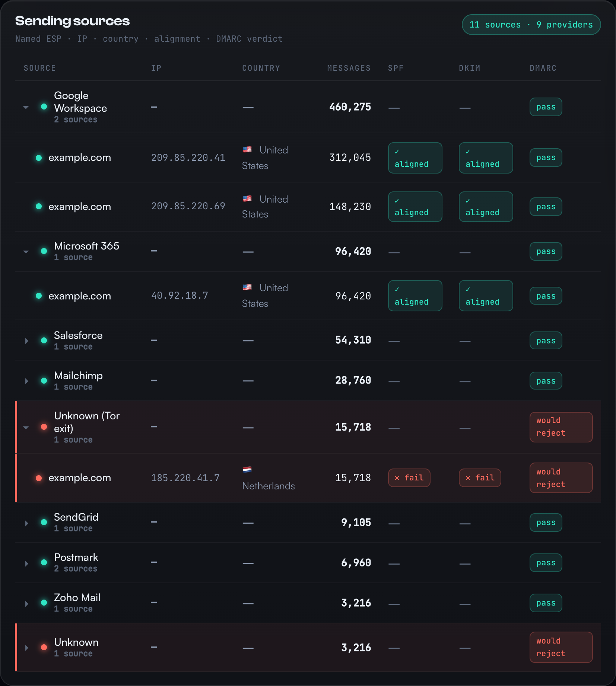Screen dimensions: 616x686
Task: Click the pass badge for SendGrid
Action: point(546,523)
